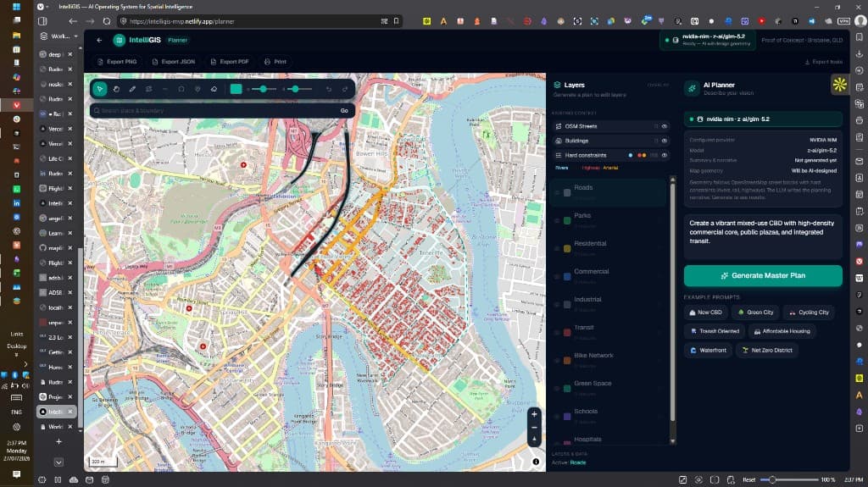This screenshot has width=868, height=487.
Task: Choose the Transit Oriented example prompt
Action: (x=715, y=331)
